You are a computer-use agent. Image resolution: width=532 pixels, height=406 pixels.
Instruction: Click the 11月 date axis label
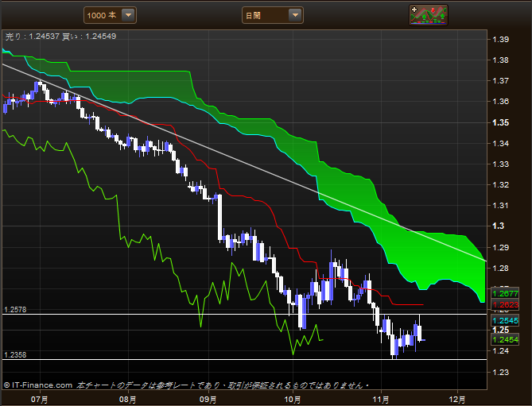(x=381, y=400)
